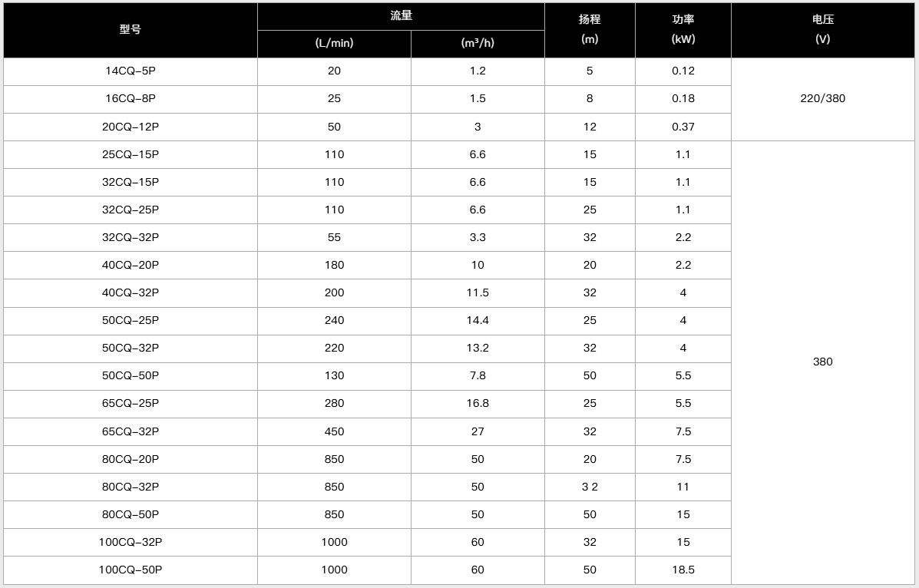919x588 pixels.
Task: Click model cell 32CQ-32P
Action: click(130, 238)
